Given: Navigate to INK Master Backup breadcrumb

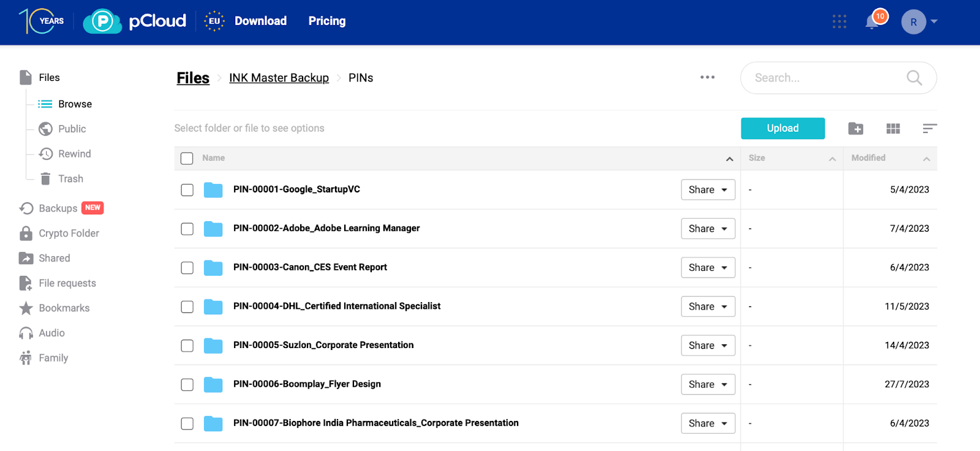Looking at the screenshot, I should click(x=279, y=78).
